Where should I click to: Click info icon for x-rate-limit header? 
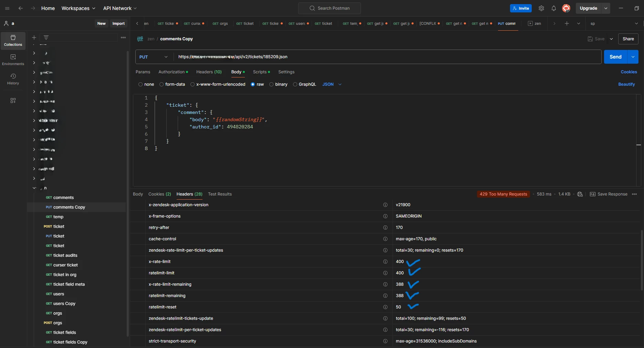click(385, 262)
